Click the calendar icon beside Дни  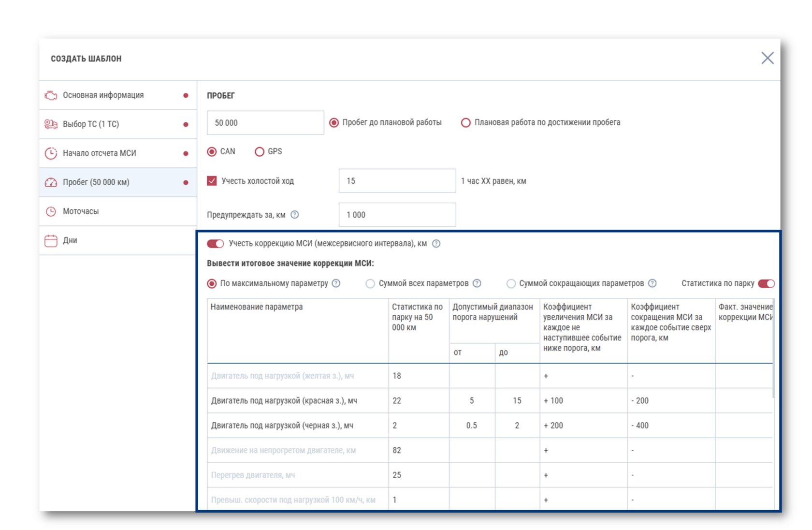(51, 240)
